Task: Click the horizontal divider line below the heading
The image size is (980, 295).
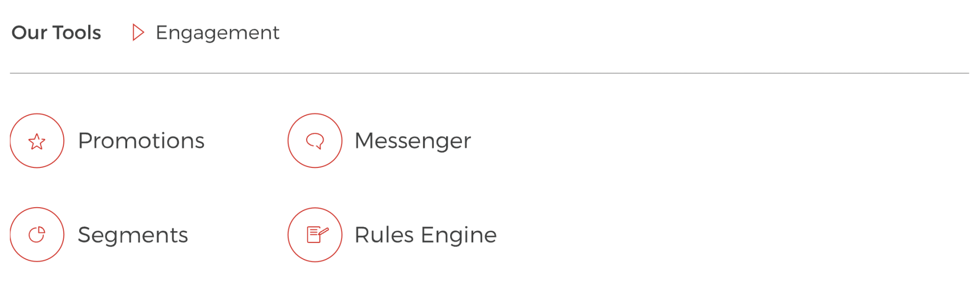Action: (489, 73)
